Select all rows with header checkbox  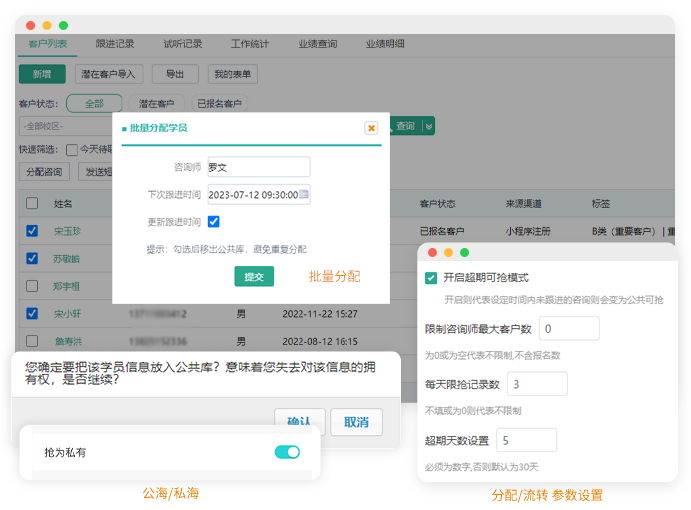pos(32,204)
